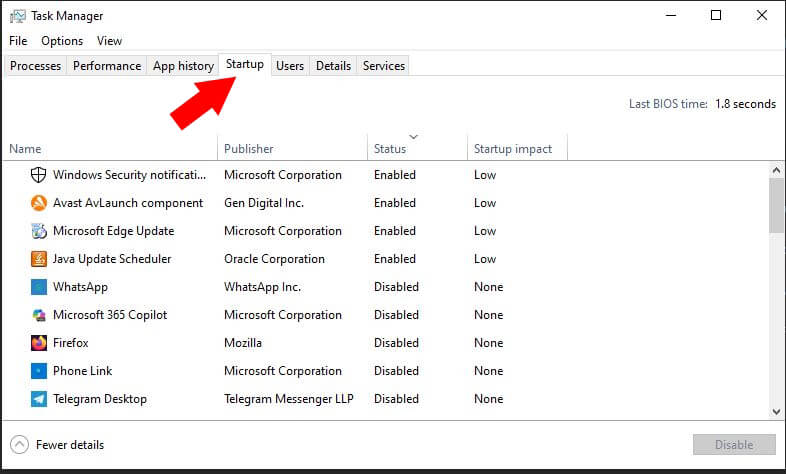
Task: Click the vertical scrollbar down arrow
Action: point(776,411)
